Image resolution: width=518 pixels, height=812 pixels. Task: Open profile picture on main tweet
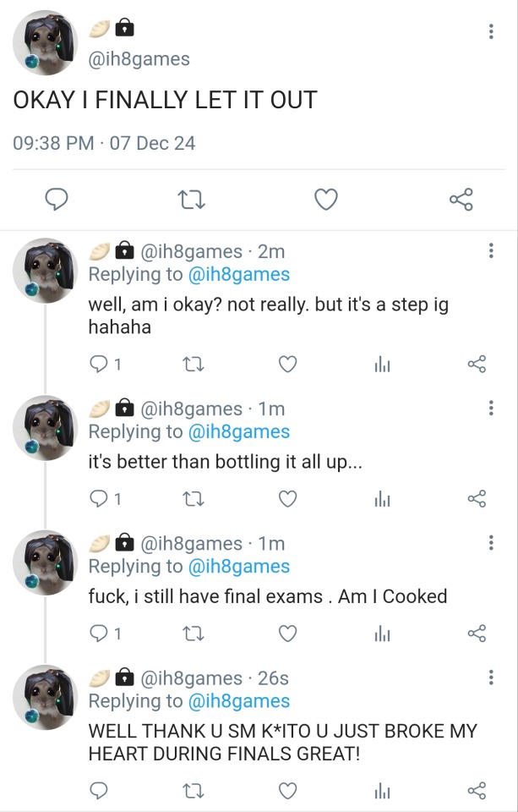(x=46, y=43)
